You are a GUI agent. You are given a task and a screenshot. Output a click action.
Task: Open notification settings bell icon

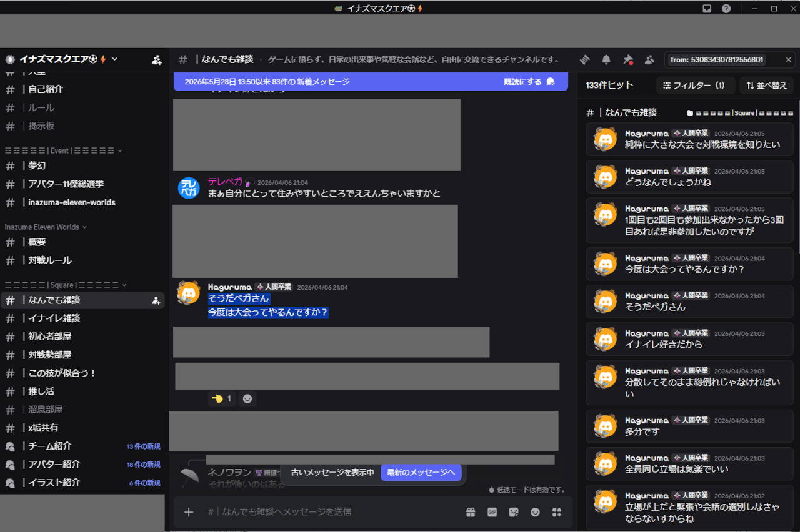click(x=606, y=59)
